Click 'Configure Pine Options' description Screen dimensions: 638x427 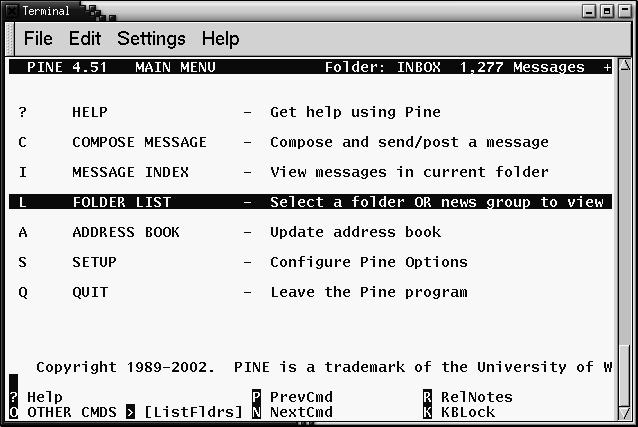coord(369,262)
